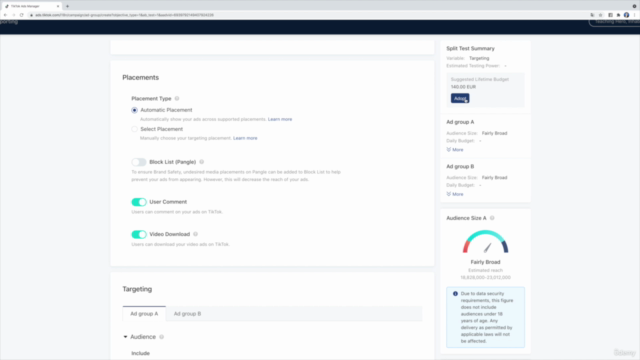
Task: Close the TikTok Ads Manager browser tab
Action: pos(58,6)
